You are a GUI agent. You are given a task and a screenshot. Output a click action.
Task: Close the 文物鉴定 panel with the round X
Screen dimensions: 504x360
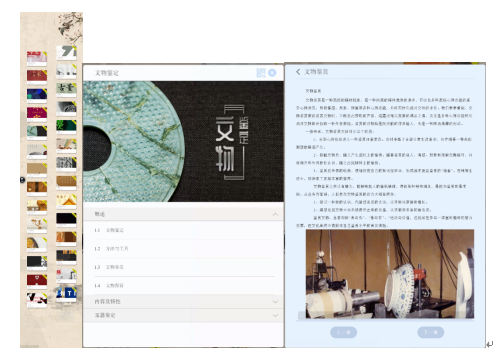click(x=272, y=73)
